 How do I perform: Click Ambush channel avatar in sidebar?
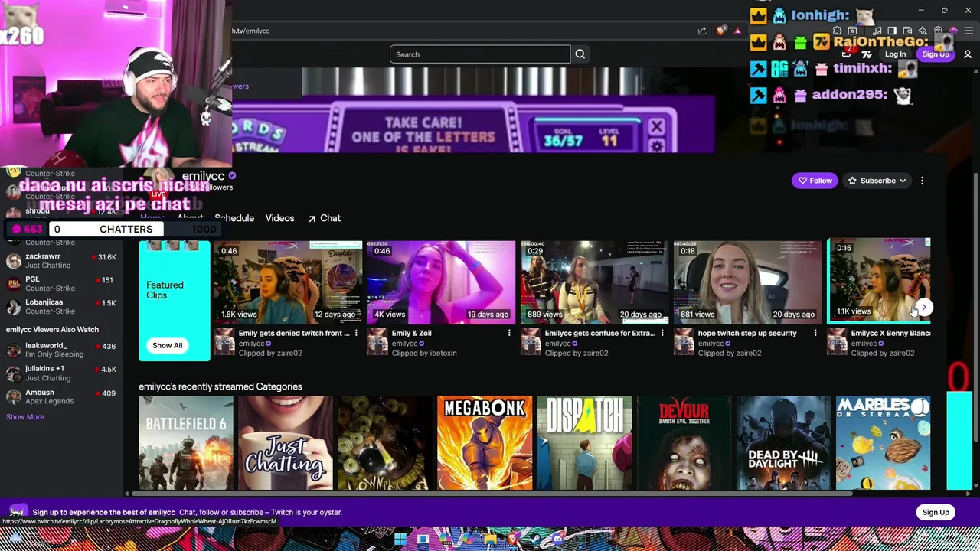click(x=13, y=396)
